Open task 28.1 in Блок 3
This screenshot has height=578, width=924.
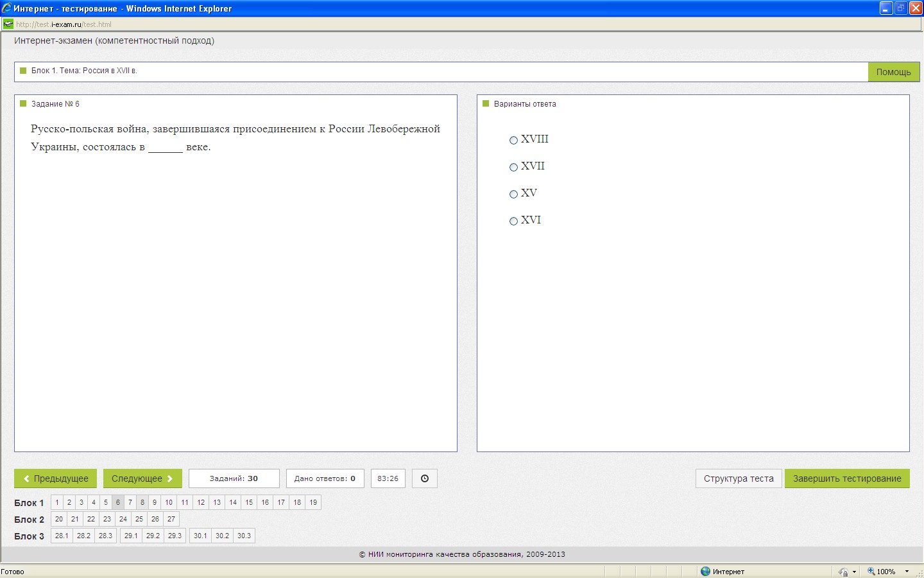pos(62,536)
